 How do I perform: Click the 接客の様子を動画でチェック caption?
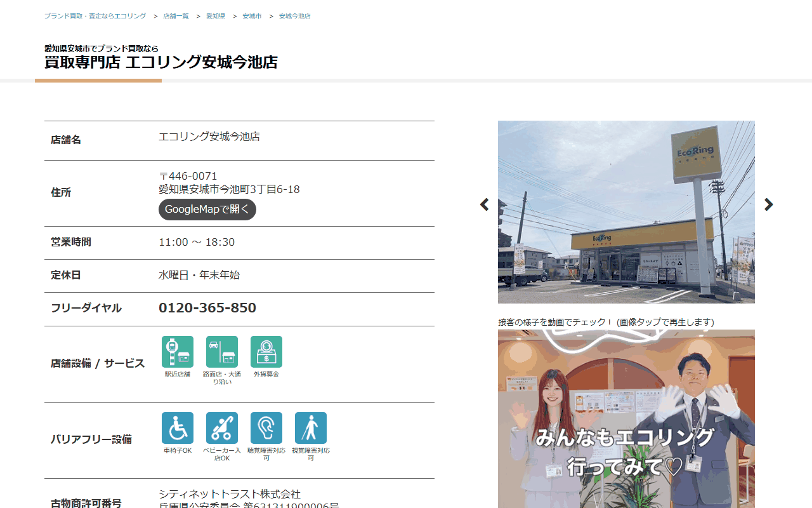(606, 322)
